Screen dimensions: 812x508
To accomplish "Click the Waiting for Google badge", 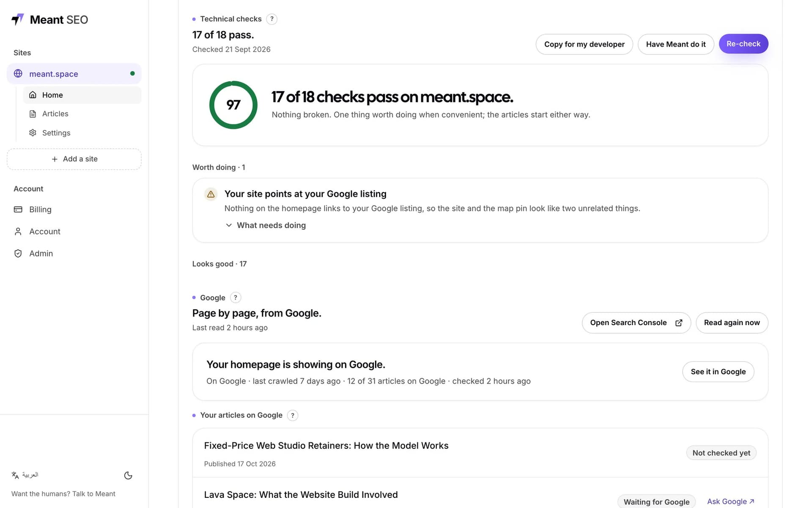I will tap(656, 502).
